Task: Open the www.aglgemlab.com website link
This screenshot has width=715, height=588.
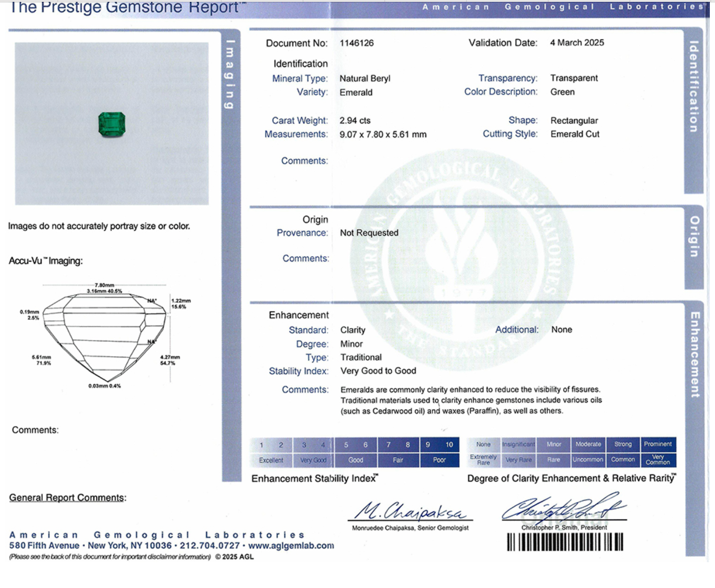Action: [291, 546]
